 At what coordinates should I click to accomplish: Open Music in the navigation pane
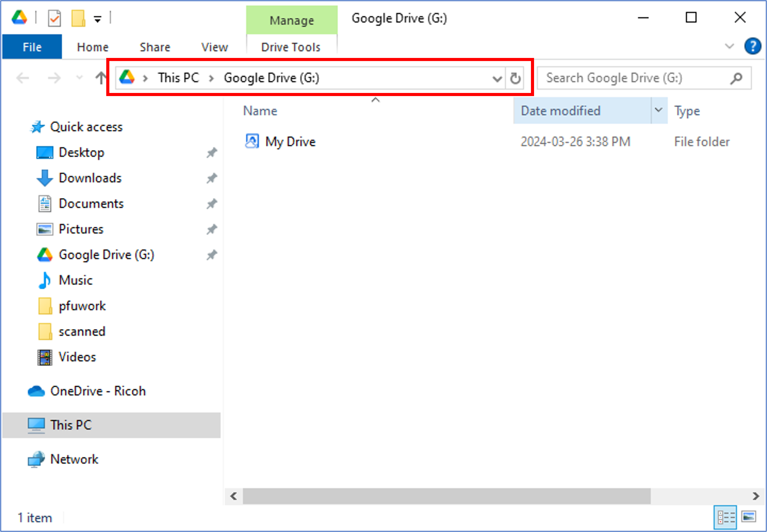[75, 280]
